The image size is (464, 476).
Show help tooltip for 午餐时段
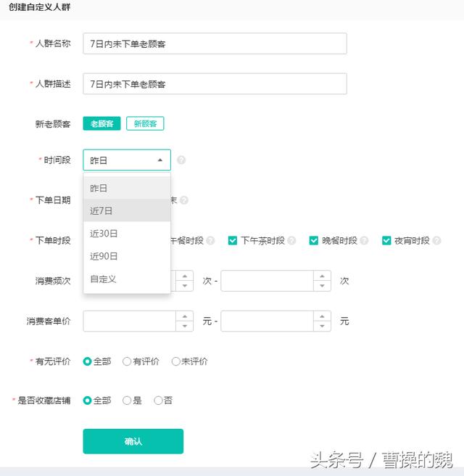[x=210, y=241]
